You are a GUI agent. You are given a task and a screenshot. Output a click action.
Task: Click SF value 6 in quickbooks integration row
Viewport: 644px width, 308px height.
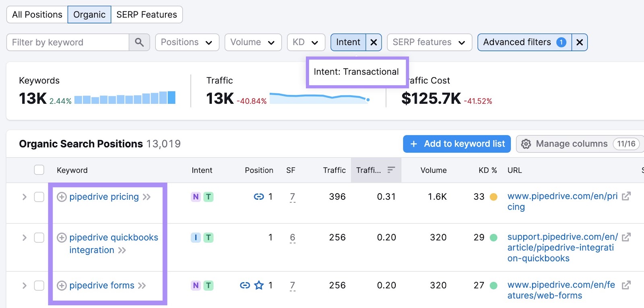pyautogui.click(x=293, y=238)
